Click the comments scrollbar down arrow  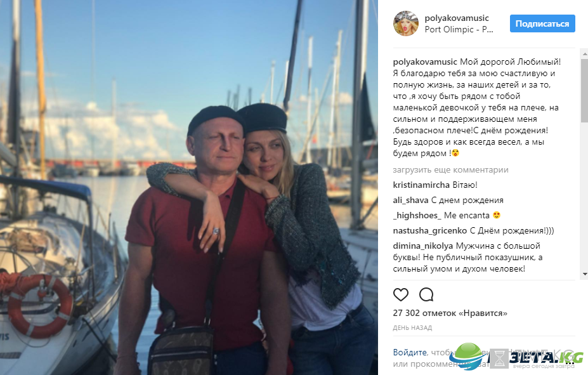pyautogui.click(x=584, y=275)
